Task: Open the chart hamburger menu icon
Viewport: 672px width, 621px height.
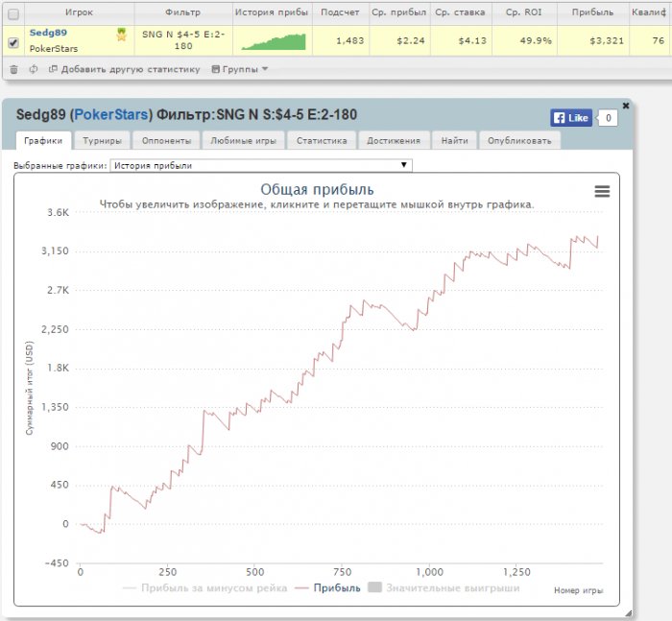Action: [x=602, y=191]
